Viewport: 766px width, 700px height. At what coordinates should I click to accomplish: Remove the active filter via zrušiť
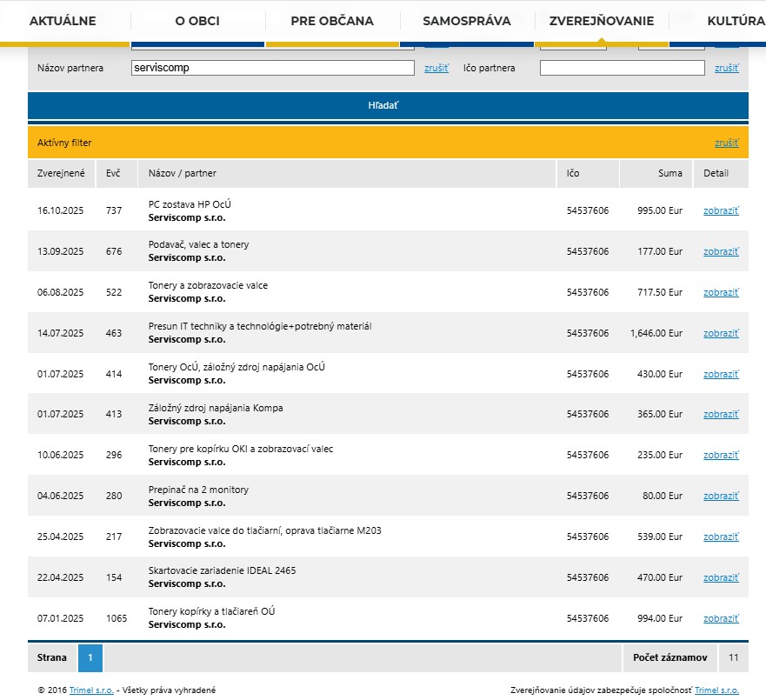(x=726, y=143)
